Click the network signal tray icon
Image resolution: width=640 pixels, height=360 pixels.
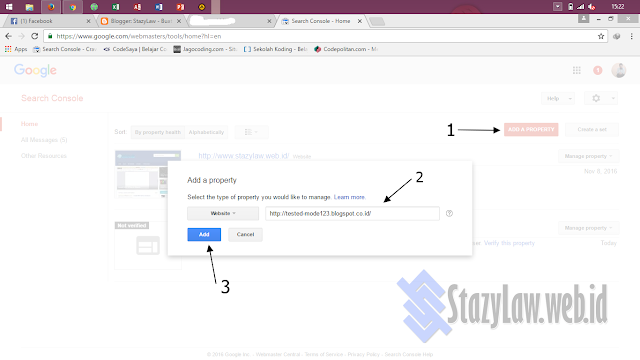tap(580, 7)
